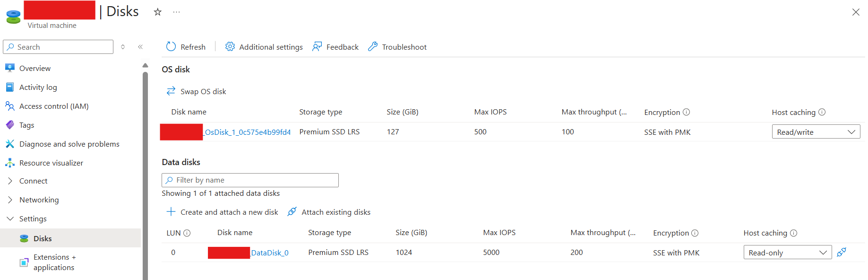Open the Troubleshoot wrench tool
The height and width of the screenshot is (280, 868).
tap(373, 46)
